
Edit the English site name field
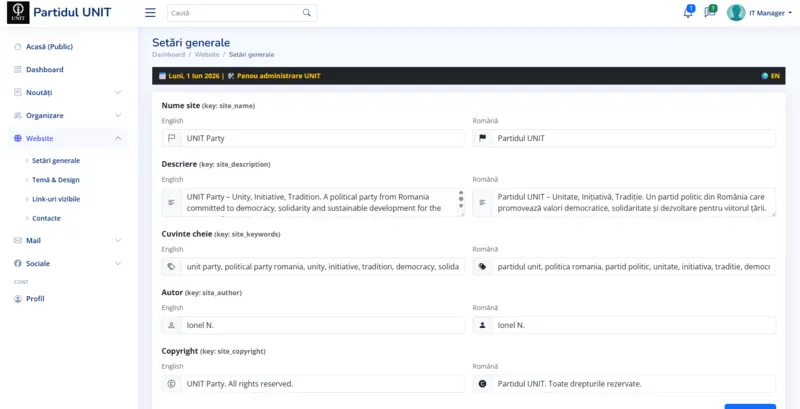coord(323,138)
